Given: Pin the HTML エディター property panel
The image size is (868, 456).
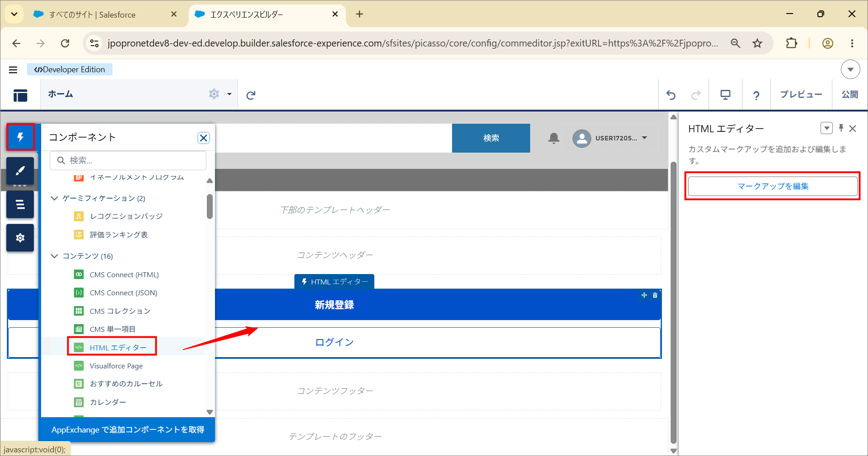Looking at the screenshot, I should pyautogui.click(x=841, y=128).
